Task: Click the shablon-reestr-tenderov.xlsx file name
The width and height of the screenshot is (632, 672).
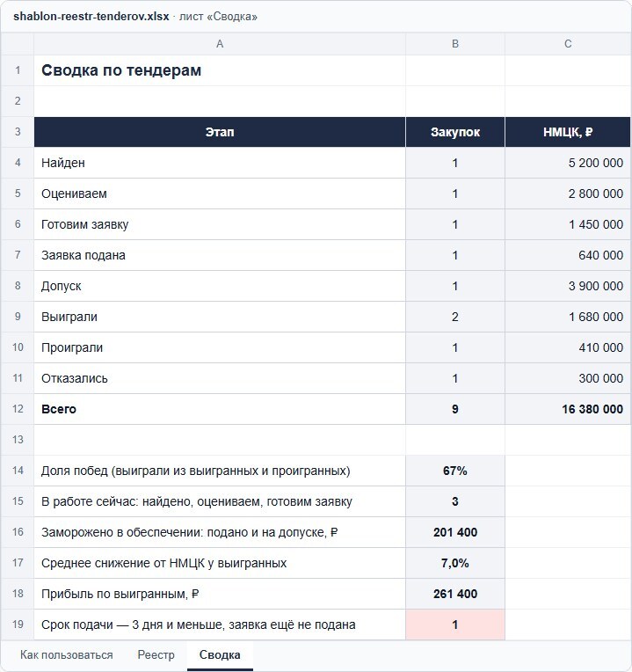Action: (x=91, y=17)
